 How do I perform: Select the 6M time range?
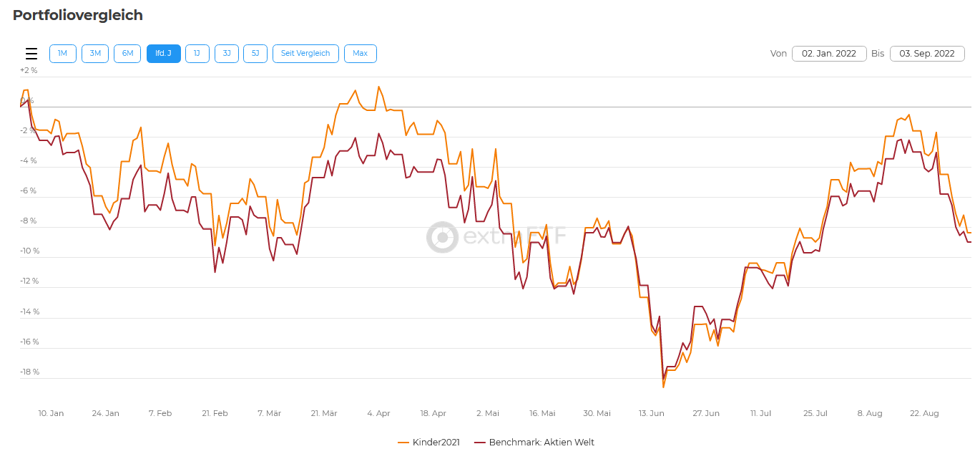click(x=127, y=54)
